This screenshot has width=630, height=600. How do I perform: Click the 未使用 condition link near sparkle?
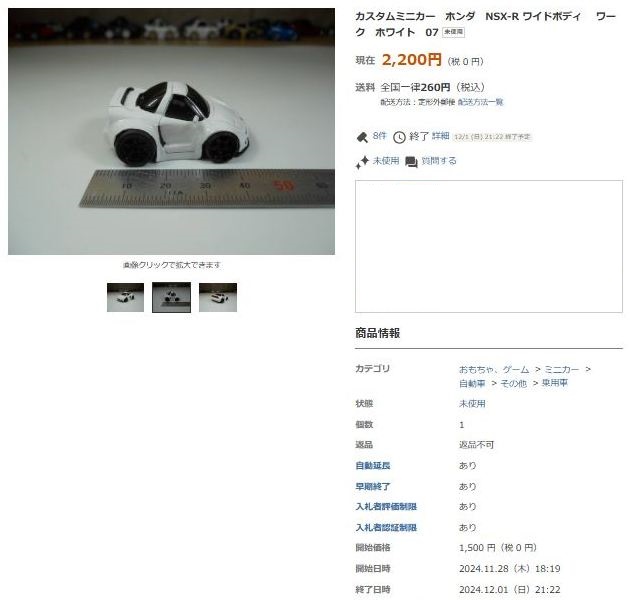tap(386, 161)
